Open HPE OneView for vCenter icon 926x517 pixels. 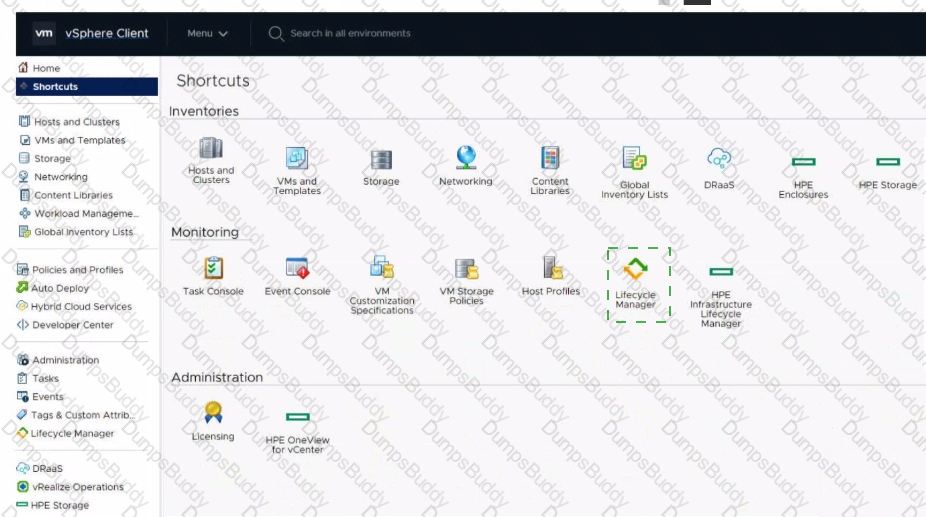pos(298,417)
